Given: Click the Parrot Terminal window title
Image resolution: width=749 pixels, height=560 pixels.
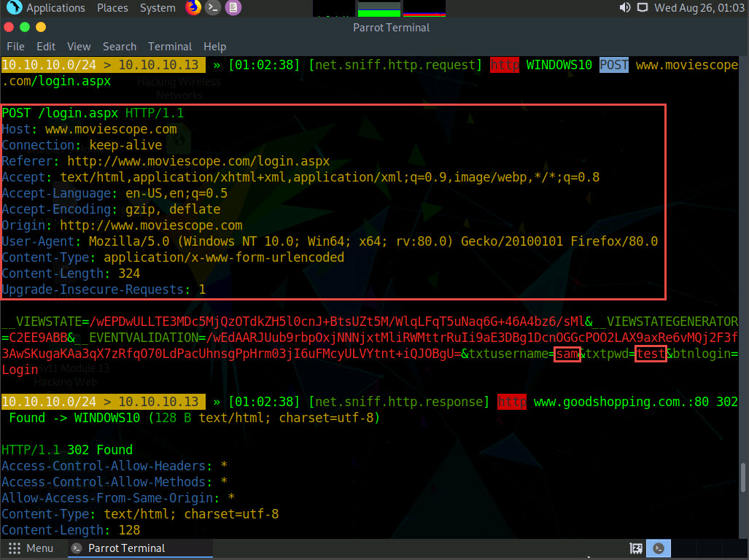Looking at the screenshot, I should (391, 28).
